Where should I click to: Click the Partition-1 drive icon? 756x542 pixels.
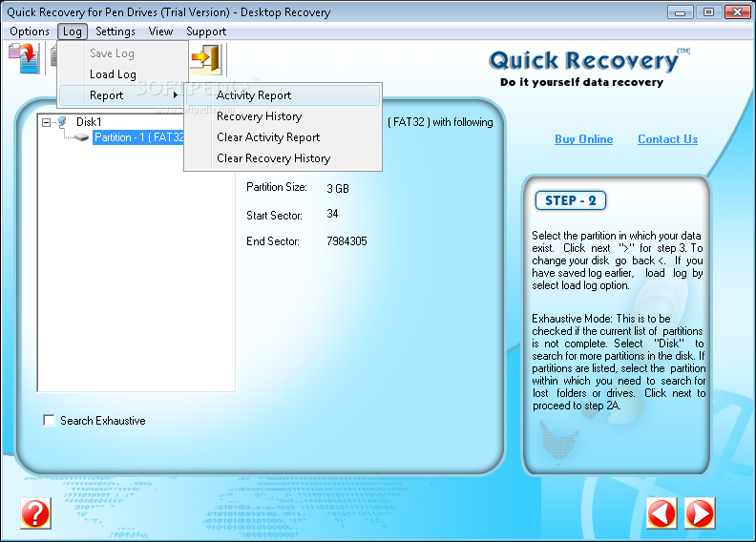click(x=81, y=137)
